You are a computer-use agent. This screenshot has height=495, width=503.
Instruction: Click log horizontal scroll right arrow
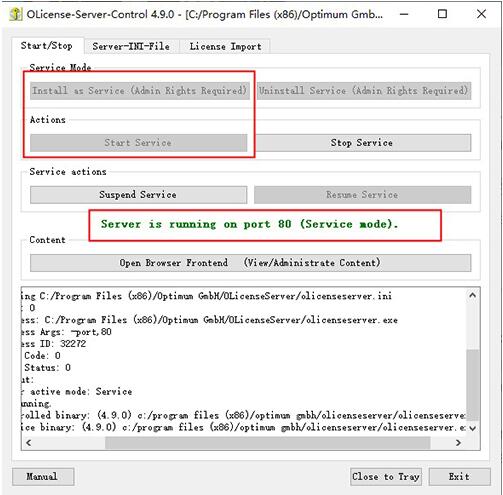coord(458,443)
